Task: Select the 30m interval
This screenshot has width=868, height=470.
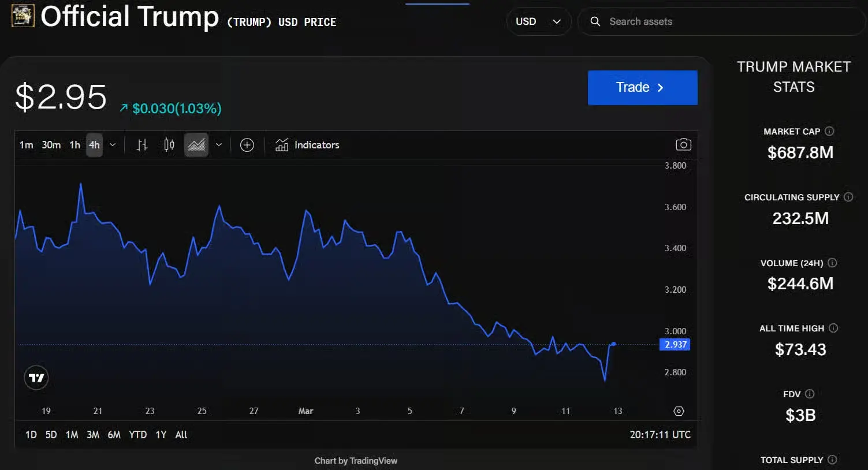Action: click(x=51, y=145)
